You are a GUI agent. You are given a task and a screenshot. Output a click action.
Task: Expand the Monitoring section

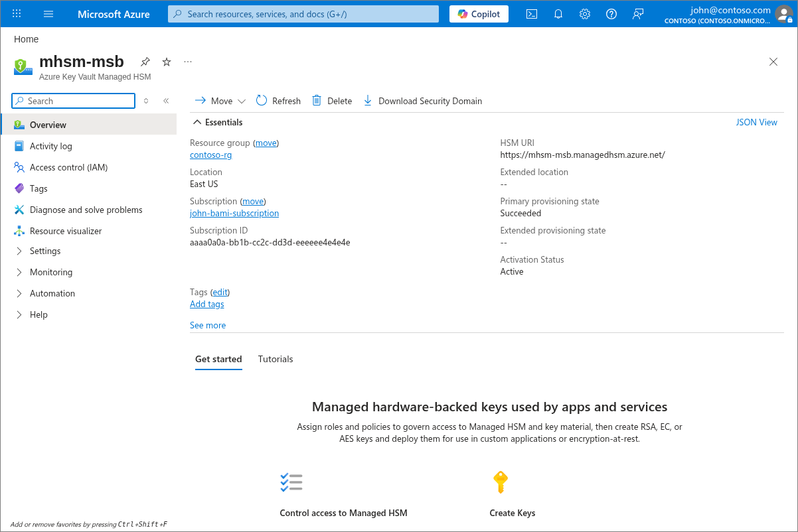click(89, 272)
